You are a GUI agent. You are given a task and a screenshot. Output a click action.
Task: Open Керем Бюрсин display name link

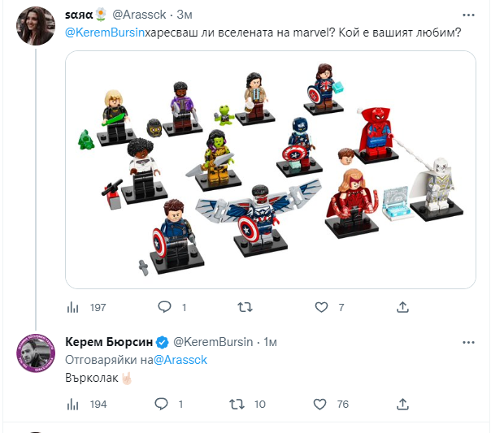coord(107,343)
